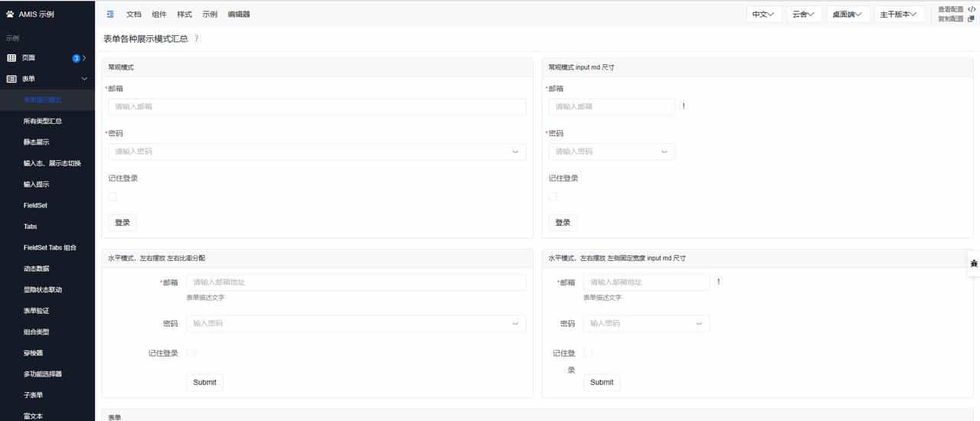Click the exclamation remark icon in 水平模式 固定宽度 panel
This screenshot has width=980, height=421.
718,282
